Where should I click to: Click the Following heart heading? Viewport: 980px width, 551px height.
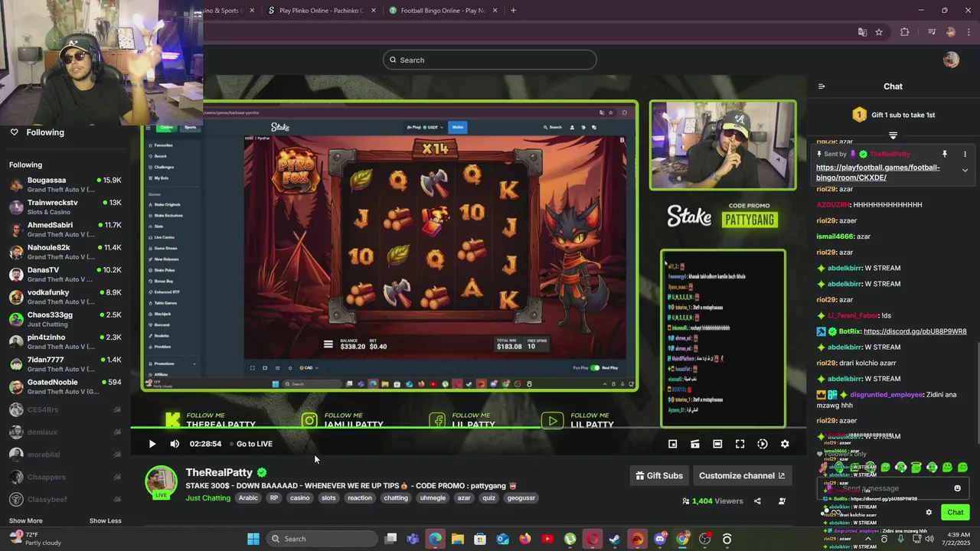click(x=37, y=132)
